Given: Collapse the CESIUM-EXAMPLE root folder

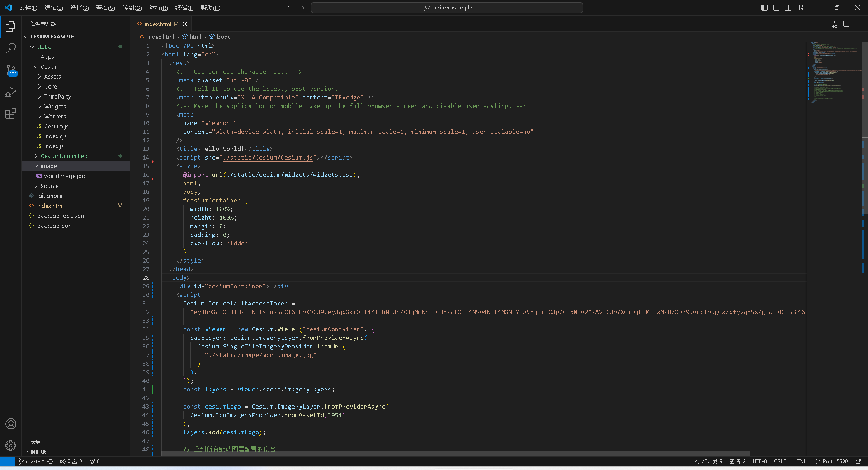Looking at the screenshot, I should (x=75, y=37).
